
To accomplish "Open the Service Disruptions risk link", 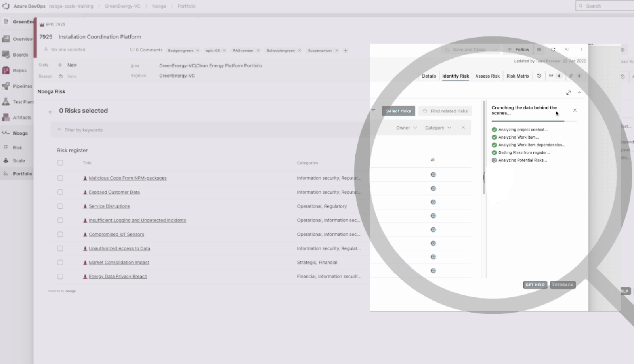I will click(109, 206).
